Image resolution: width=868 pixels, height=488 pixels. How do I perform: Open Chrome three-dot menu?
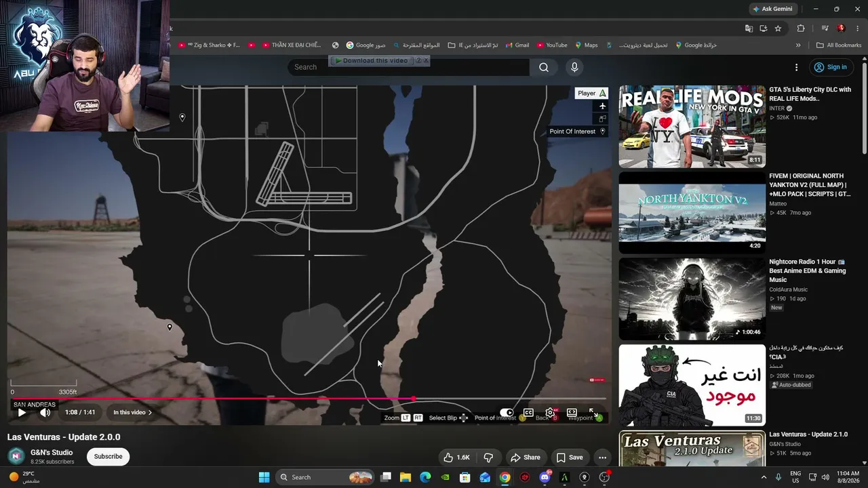point(857,28)
